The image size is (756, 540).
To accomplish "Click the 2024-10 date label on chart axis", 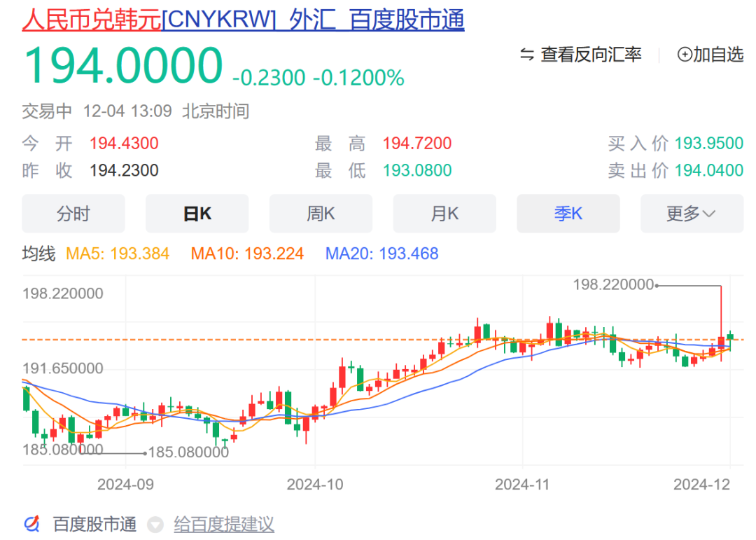I will (x=315, y=484).
